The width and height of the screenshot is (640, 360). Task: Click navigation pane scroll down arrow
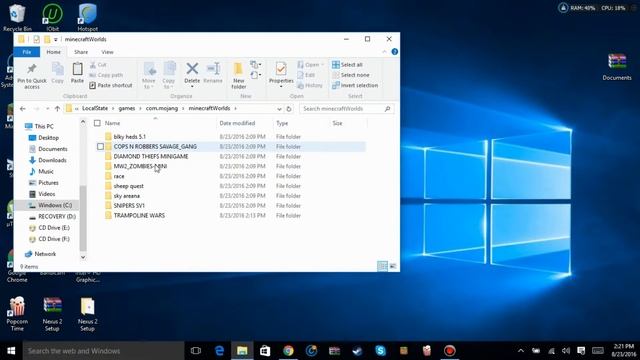pos(83,257)
